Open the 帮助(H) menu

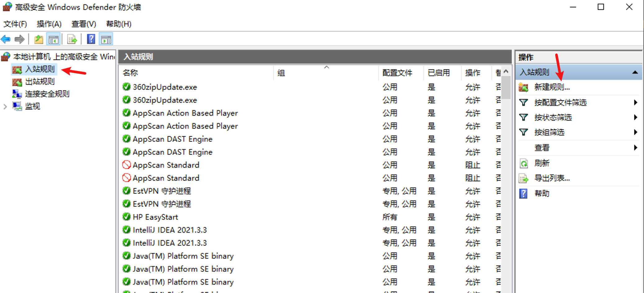(119, 24)
